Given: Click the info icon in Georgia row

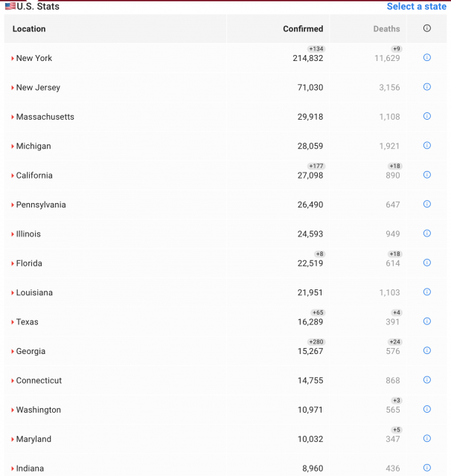Looking at the screenshot, I should tap(427, 350).
